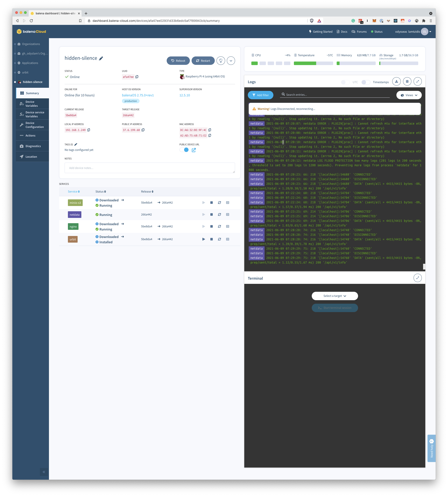
Task: Sort services by Service column
Action: pyautogui.click(x=74, y=192)
